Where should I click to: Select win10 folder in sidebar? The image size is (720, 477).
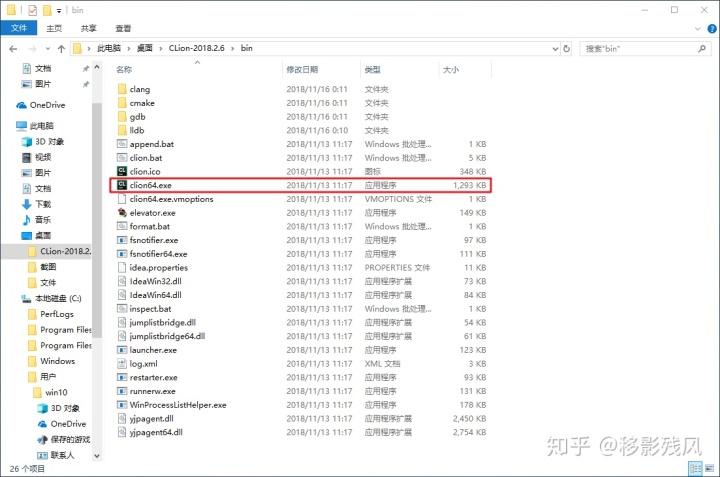click(x=56, y=393)
